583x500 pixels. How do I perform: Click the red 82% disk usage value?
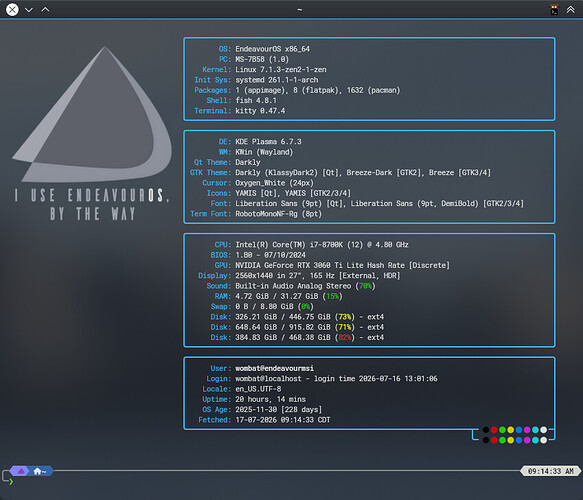coord(345,337)
